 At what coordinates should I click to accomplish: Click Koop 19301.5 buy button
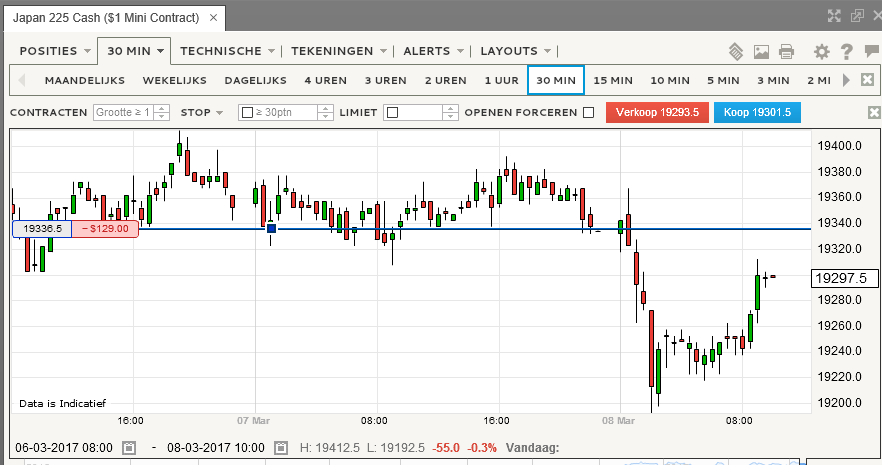point(757,112)
